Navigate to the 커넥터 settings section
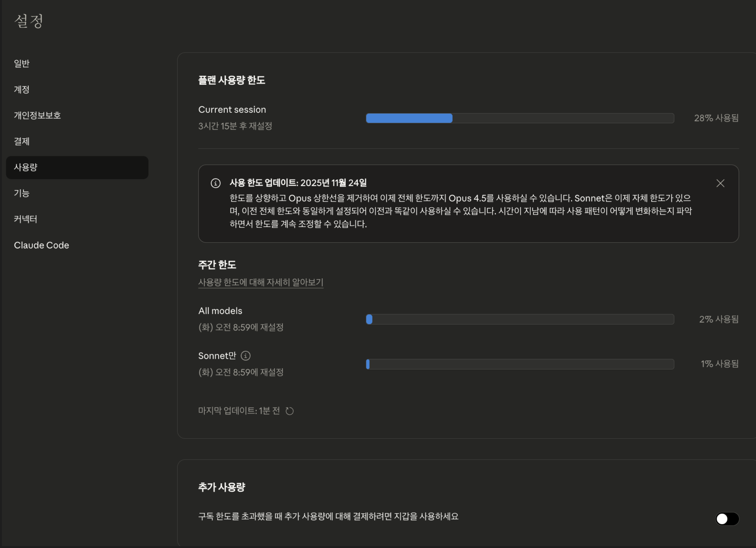 point(25,219)
